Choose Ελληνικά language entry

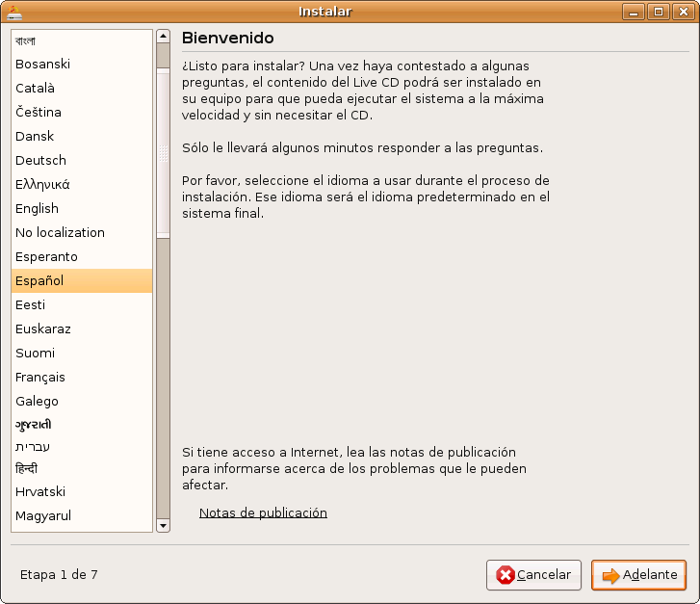[x=82, y=185]
